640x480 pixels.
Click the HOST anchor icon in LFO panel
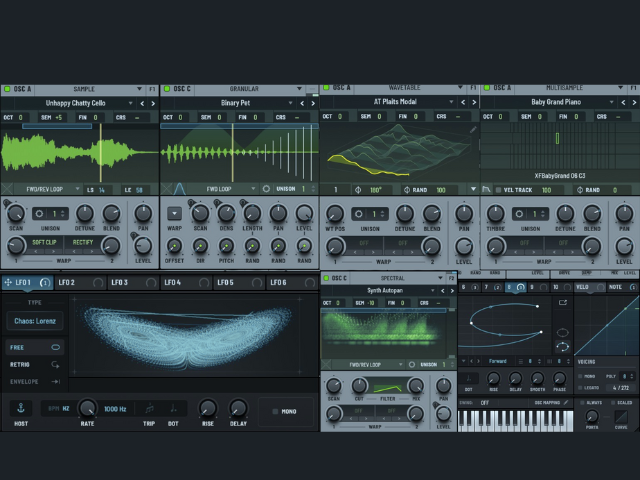coord(19,408)
